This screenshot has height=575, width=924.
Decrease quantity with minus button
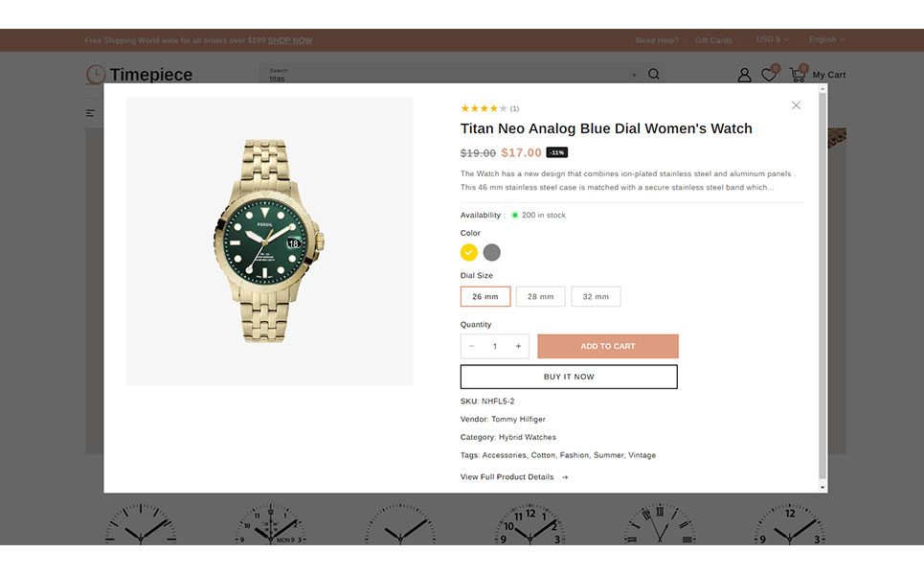pos(472,346)
